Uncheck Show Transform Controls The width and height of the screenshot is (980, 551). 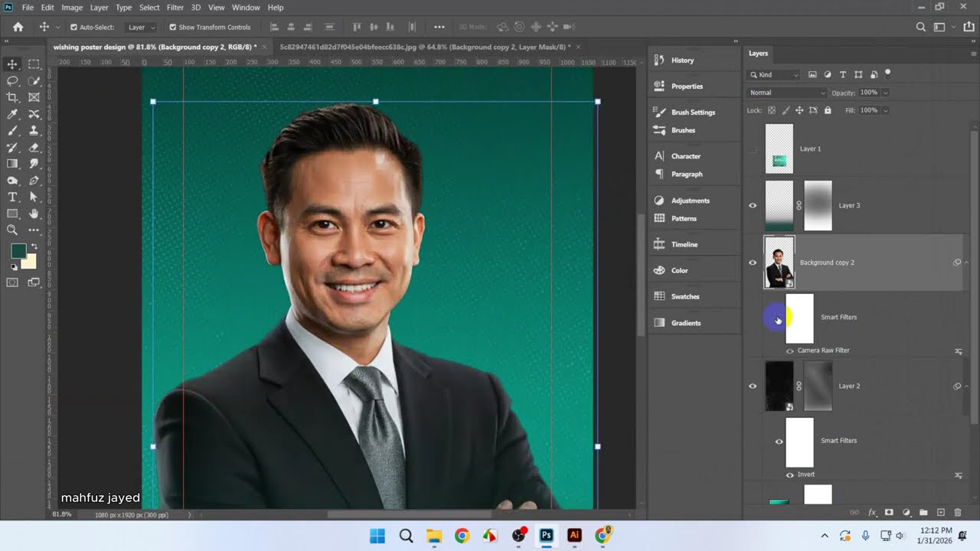[172, 27]
